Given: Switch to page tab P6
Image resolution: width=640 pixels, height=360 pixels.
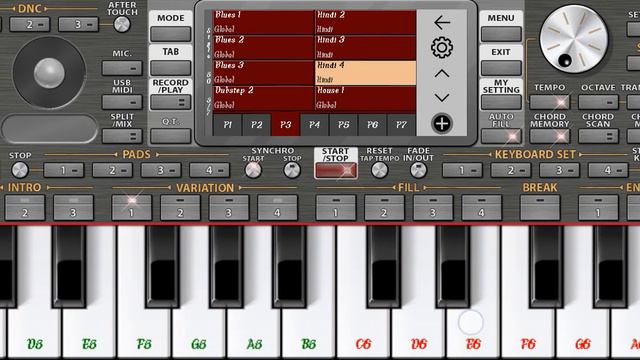Looking at the screenshot, I should pos(372,125).
